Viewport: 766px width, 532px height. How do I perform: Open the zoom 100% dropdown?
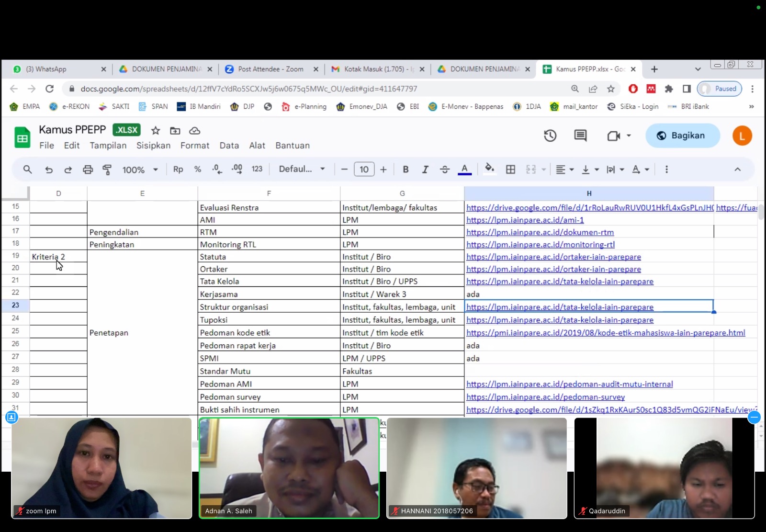[140, 170]
